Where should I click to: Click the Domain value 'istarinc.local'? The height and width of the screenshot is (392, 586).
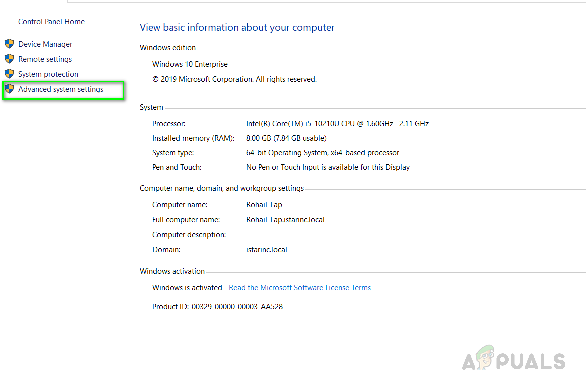click(266, 250)
